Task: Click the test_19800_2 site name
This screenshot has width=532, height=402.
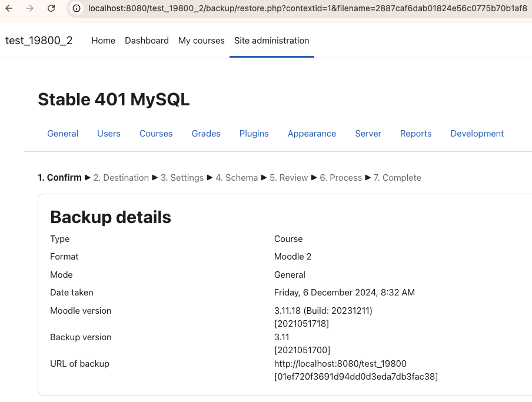Action: (39, 41)
